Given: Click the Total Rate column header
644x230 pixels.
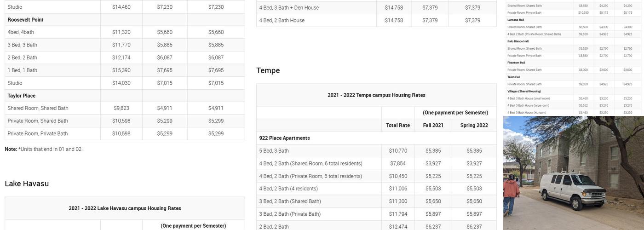Looking at the screenshot, I should point(398,125).
